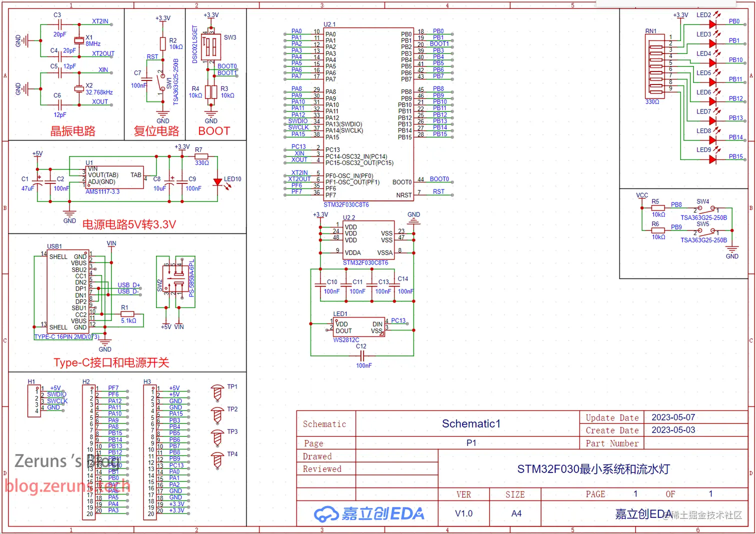Click the Update Date value 2023-05-07

[673, 417]
